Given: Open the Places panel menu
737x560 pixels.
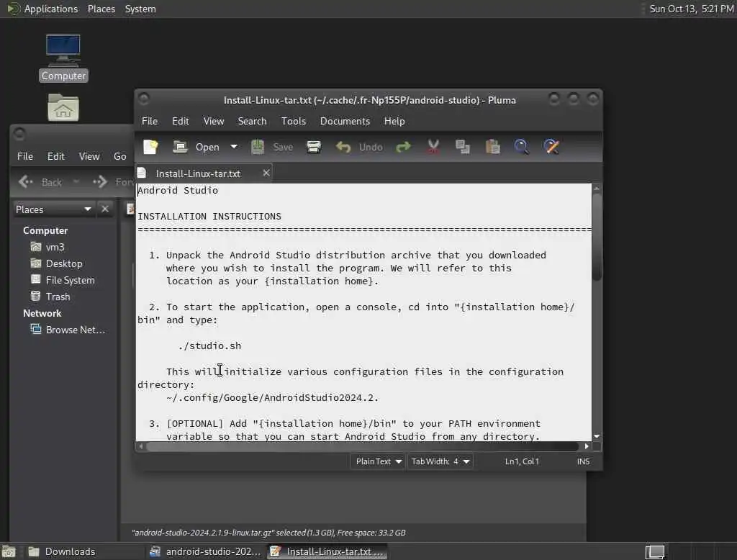Looking at the screenshot, I should [x=101, y=9].
